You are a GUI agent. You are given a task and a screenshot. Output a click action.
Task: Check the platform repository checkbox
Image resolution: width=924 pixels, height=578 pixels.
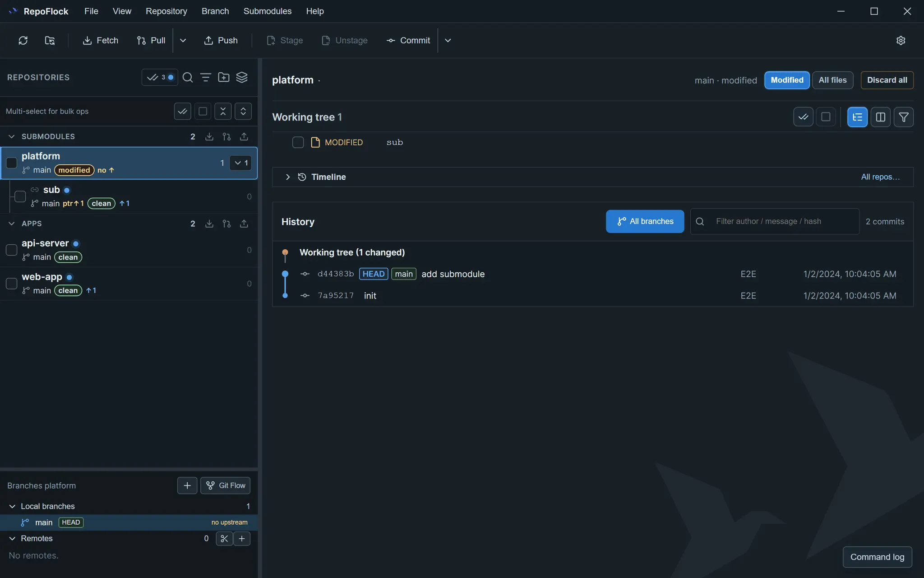coord(12,163)
